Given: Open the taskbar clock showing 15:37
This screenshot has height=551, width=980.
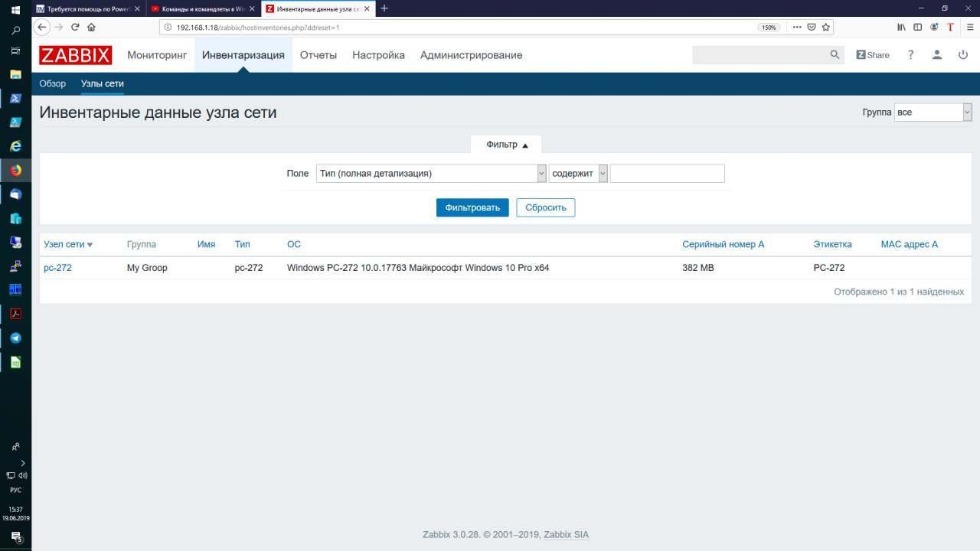Looking at the screenshot, I should point(15,514).
